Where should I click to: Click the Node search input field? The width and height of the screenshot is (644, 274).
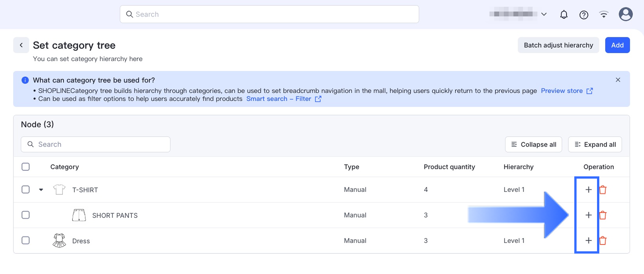[95, 145]
